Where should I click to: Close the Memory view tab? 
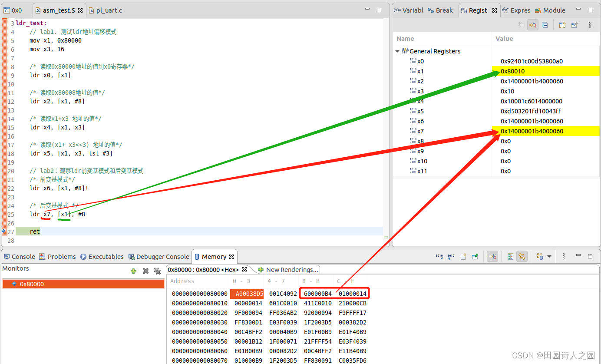231,257
